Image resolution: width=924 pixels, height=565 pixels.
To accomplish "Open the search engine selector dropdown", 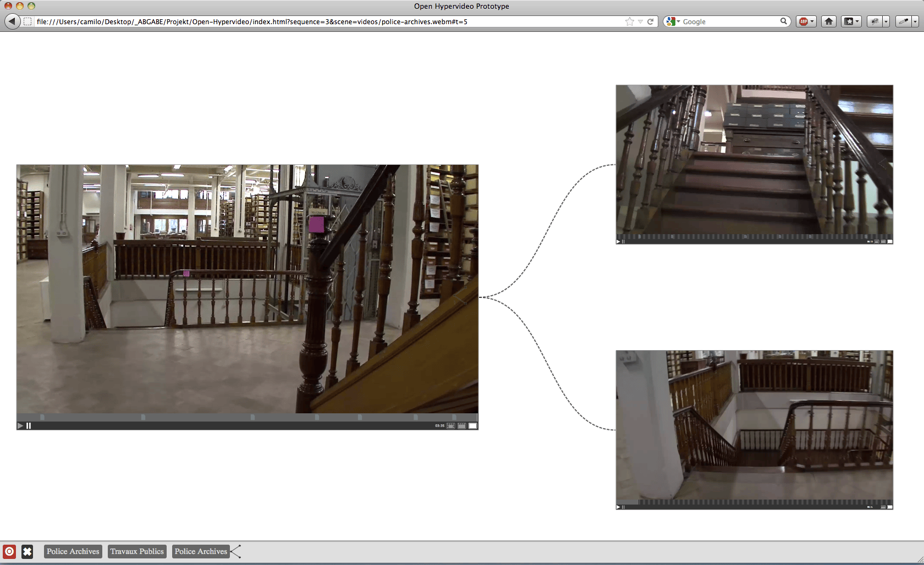I will click(x=673, y=21).
